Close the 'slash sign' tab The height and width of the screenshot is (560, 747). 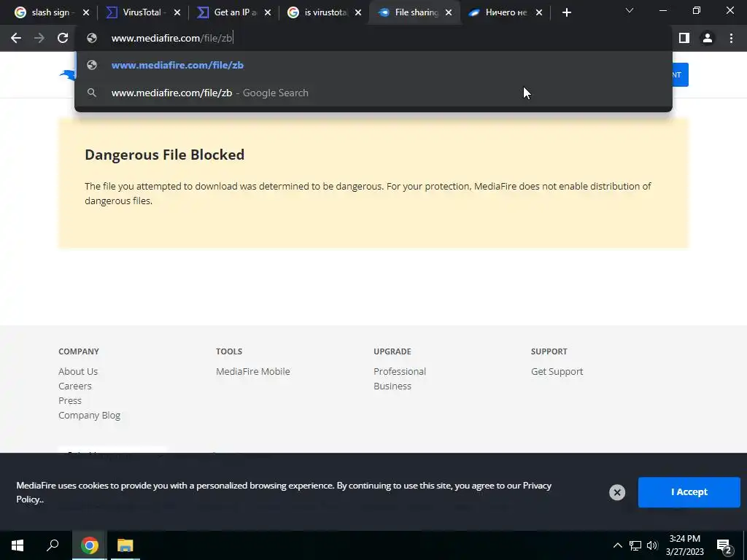click(86, 13)
